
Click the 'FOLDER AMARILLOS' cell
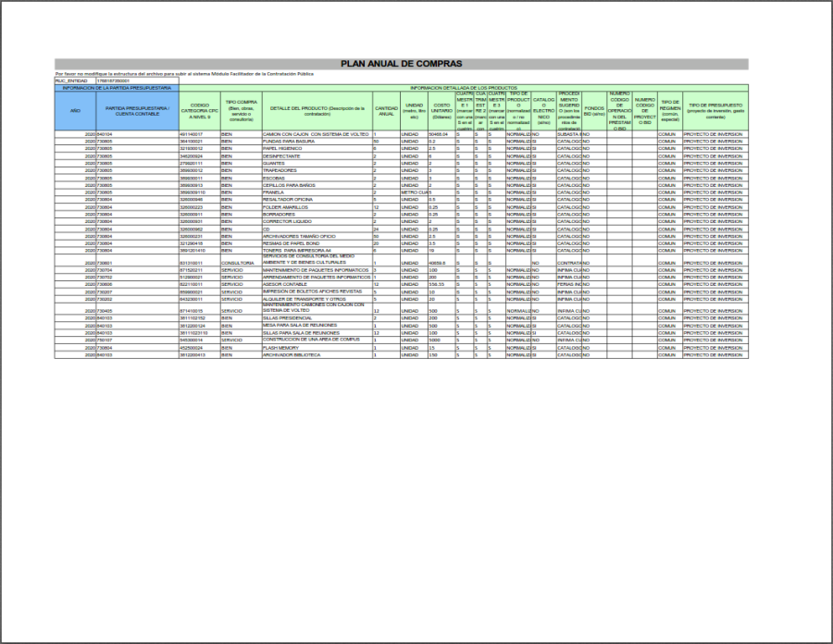point(317,207)
